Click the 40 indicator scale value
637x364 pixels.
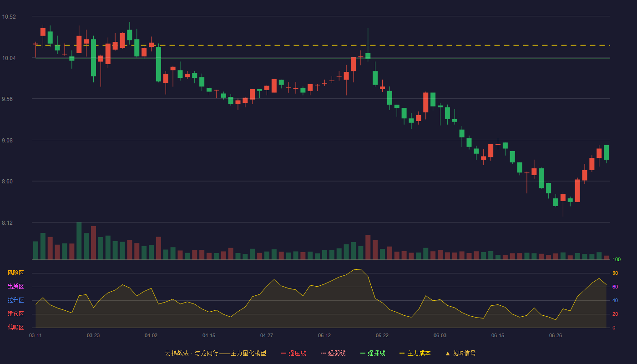pyautogui.click(x=615, y=300)
